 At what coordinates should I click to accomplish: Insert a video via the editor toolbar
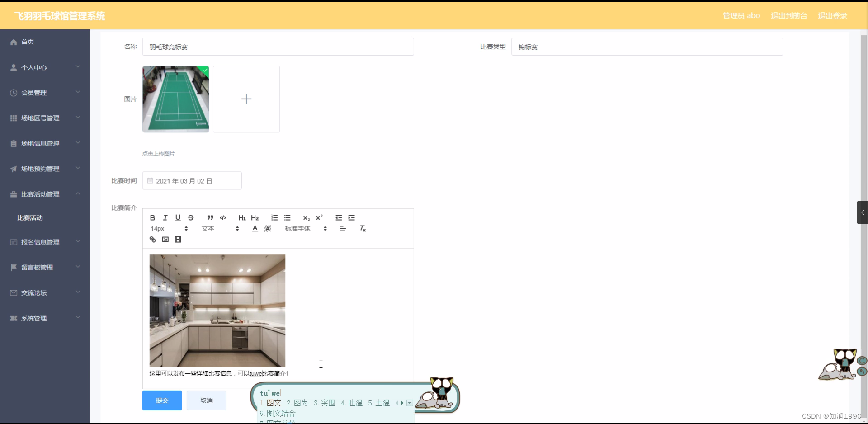[x=178, y=239]
